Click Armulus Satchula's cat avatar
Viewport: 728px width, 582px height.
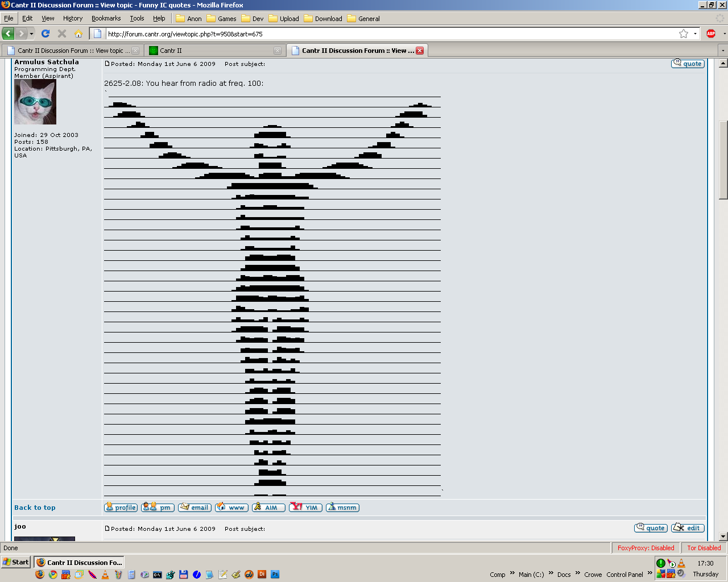pos(35,102)
